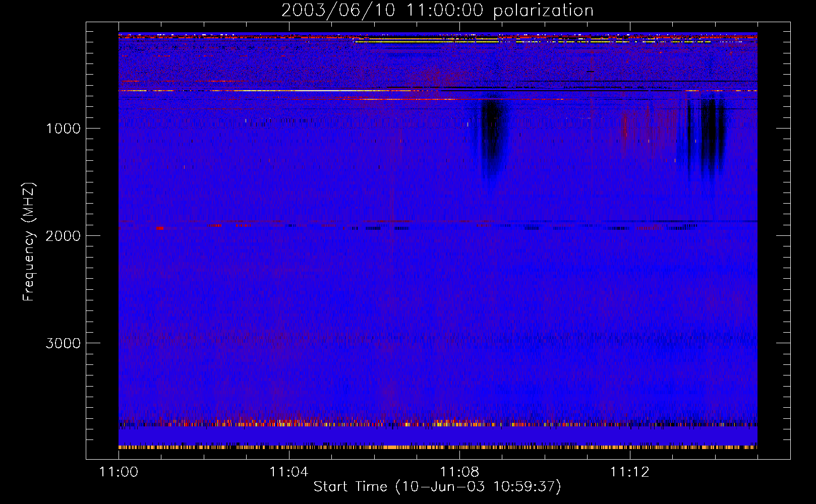Click the 'Start Time (10-Jun-03 10:59:37)' label

437,487
